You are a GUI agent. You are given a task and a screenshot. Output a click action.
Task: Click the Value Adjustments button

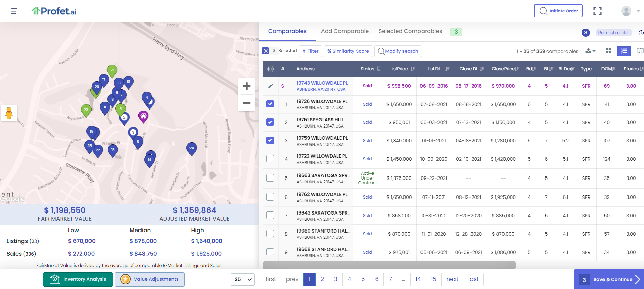(150, 279)
